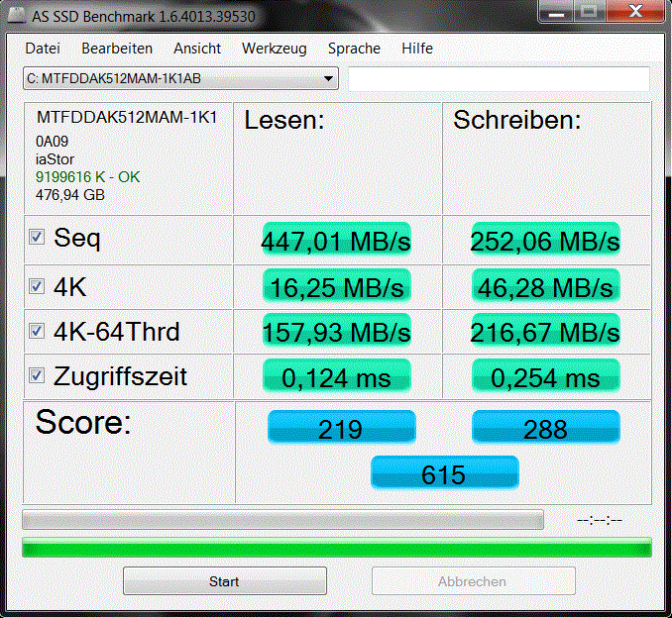The height and width of the screenshot is (618, 672).
Task: Click the Abbrechen button
Action: coord(473,581)
